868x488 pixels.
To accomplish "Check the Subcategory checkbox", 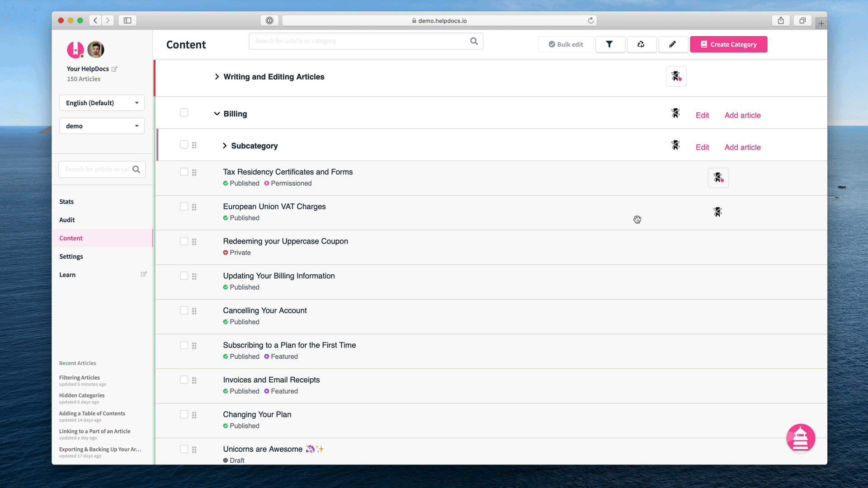I will [184, 145].
